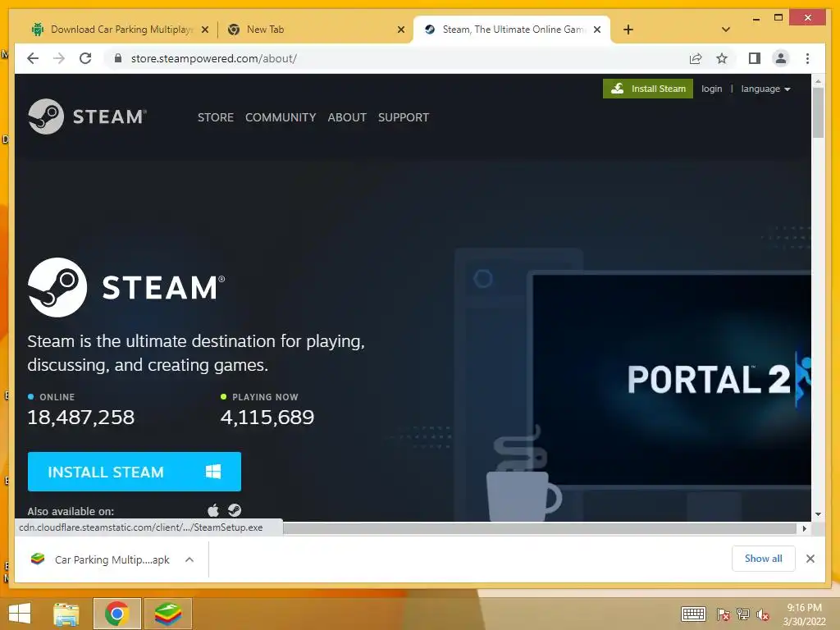
Task: Click Show all downloads
Action: (x=764, y=558)
